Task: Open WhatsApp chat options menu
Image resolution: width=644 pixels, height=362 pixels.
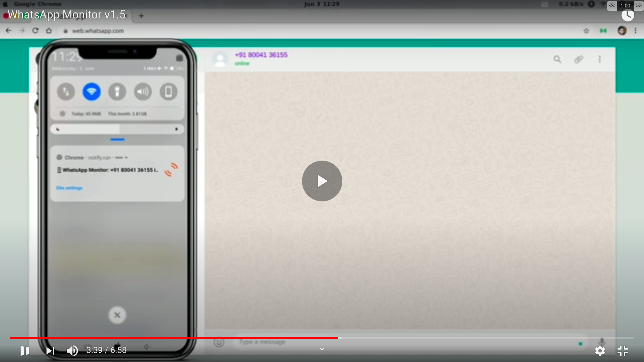Action: (599, 59)
